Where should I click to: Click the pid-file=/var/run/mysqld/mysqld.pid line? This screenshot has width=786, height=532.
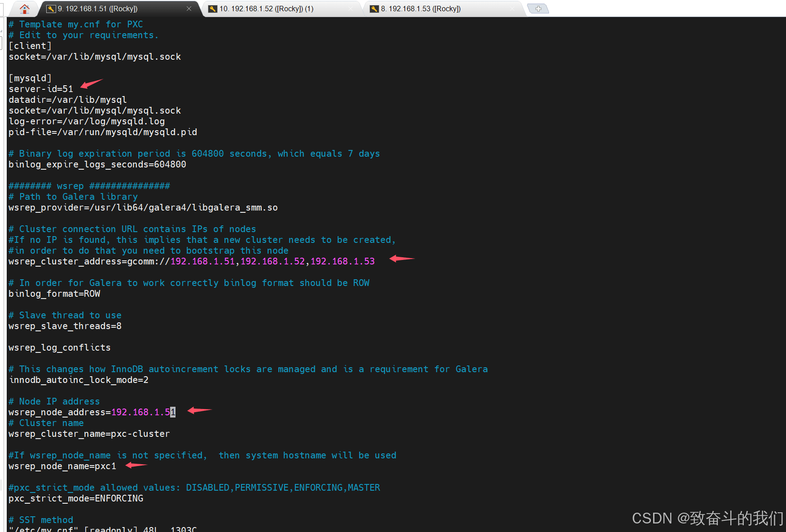103,132
